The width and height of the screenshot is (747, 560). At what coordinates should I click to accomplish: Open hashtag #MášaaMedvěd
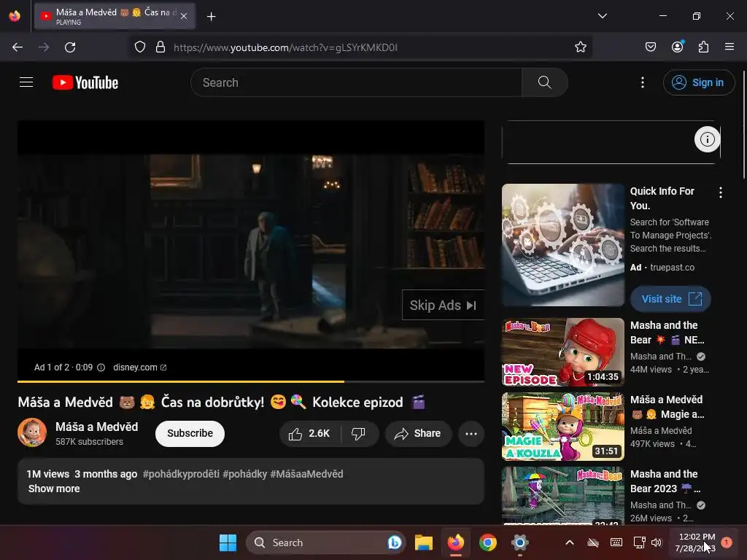pyautogui.click(x=306, y=474)
